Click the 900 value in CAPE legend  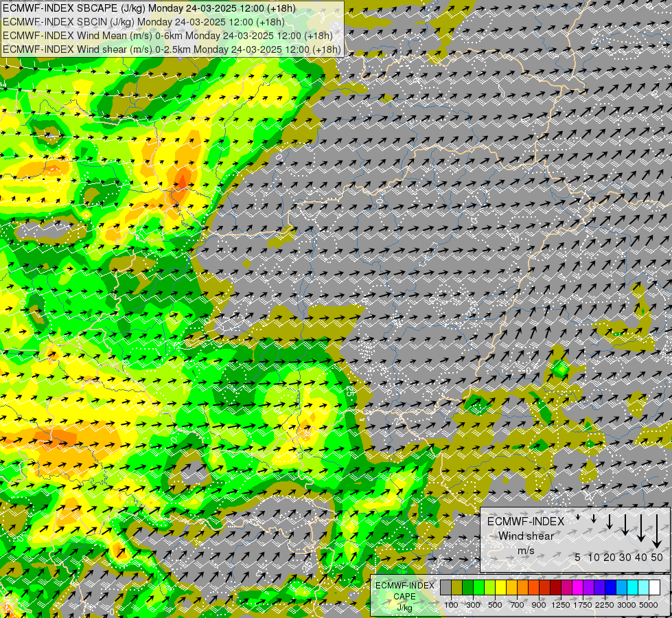tap(539, 605)
